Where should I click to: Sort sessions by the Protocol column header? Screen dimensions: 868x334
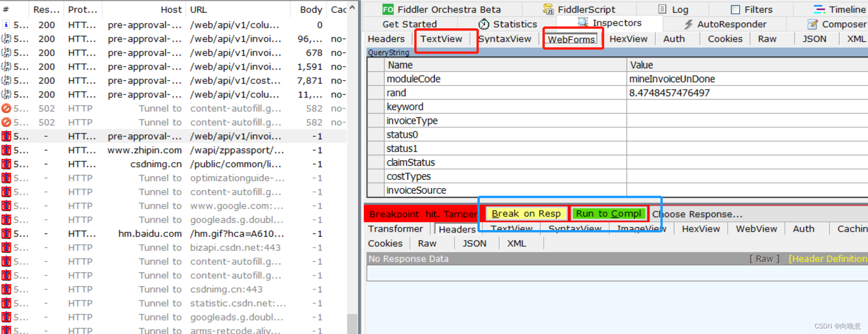click(83, 9)
